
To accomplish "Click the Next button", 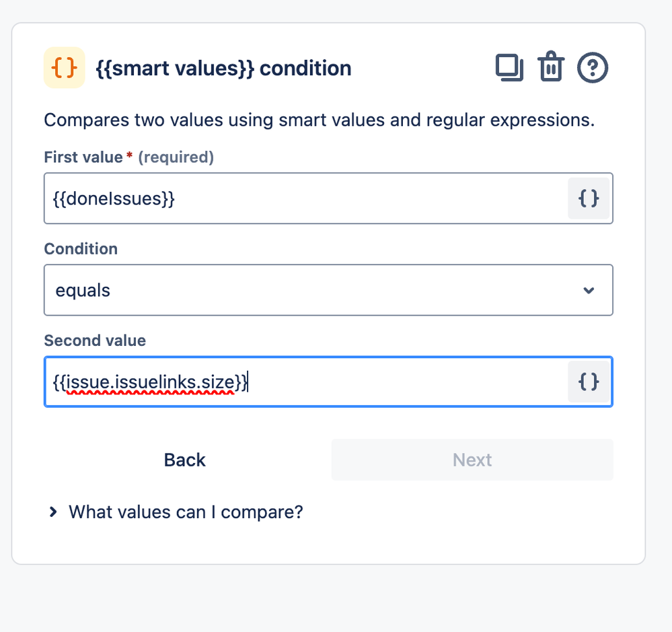I will pos(472,460).
